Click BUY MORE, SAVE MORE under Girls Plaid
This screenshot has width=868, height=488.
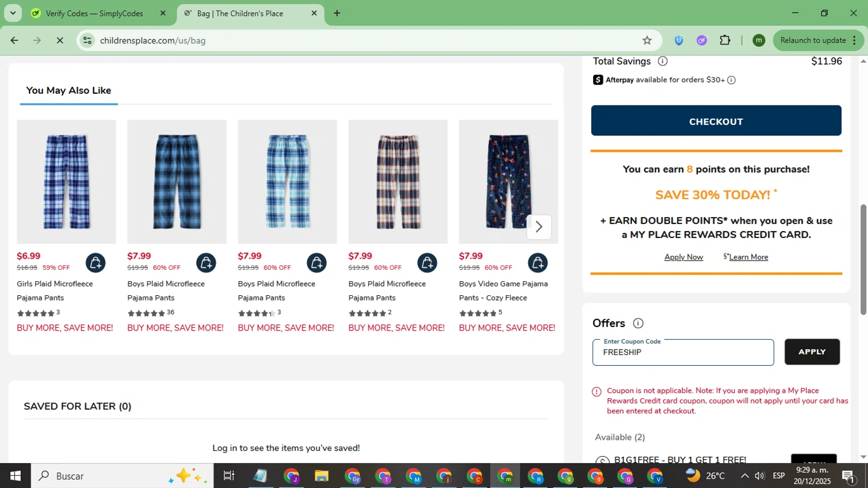[x=65, y=328]
